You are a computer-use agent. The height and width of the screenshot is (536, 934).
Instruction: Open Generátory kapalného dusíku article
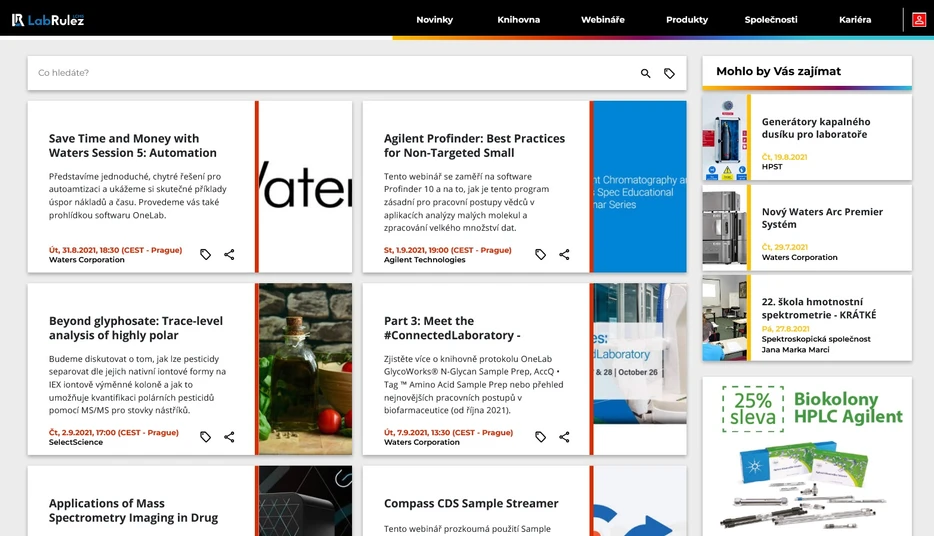[x=815, y=128]
